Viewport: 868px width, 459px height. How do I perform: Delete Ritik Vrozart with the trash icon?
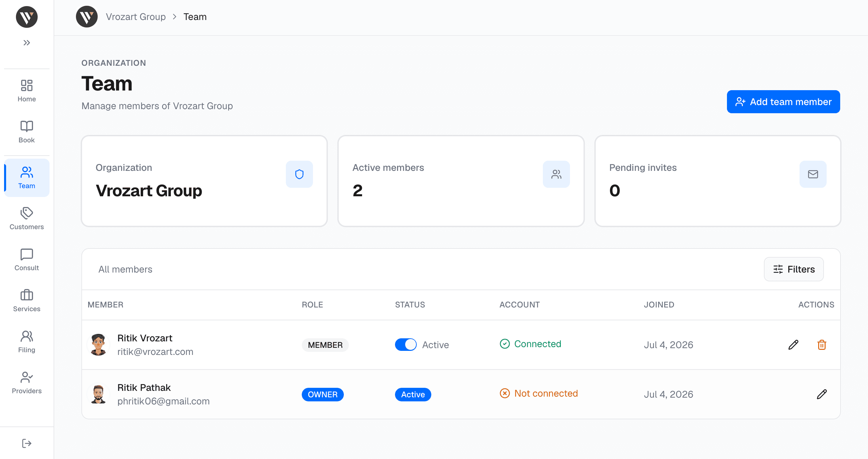822,345
